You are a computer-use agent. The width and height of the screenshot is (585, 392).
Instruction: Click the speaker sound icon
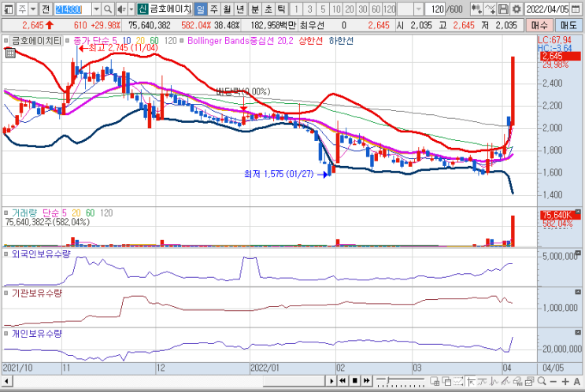121,9
